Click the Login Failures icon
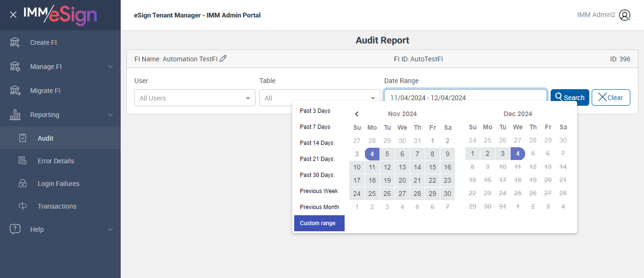This screenshot has height=278, width=644. (x=23, y=184)
